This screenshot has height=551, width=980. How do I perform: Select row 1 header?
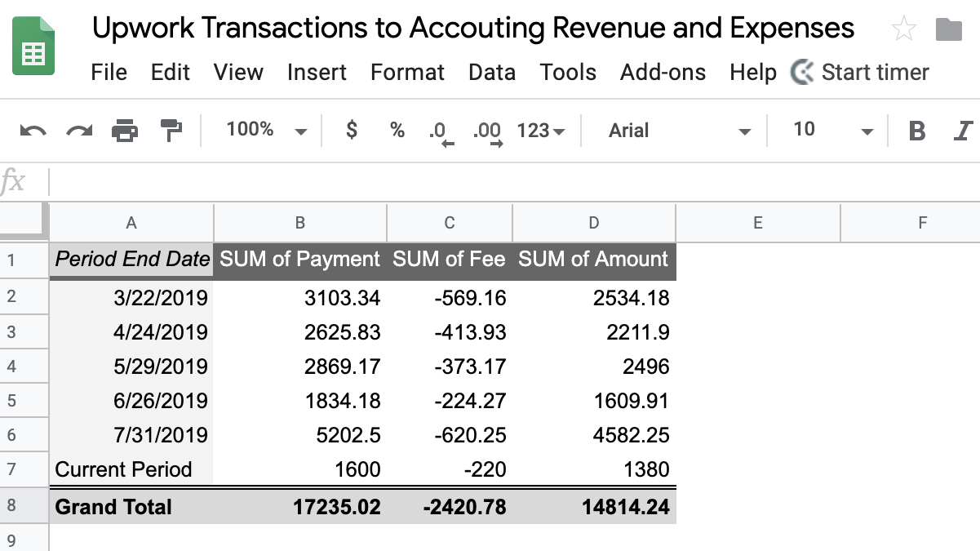coord(24,260)
